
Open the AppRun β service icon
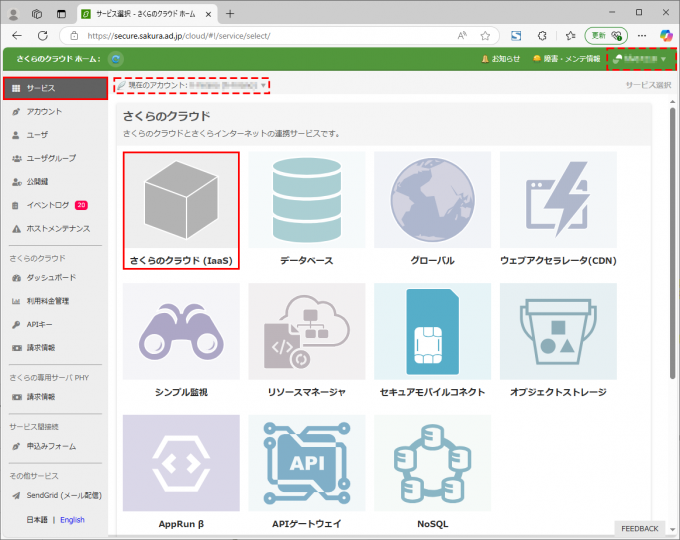(181, 462)
